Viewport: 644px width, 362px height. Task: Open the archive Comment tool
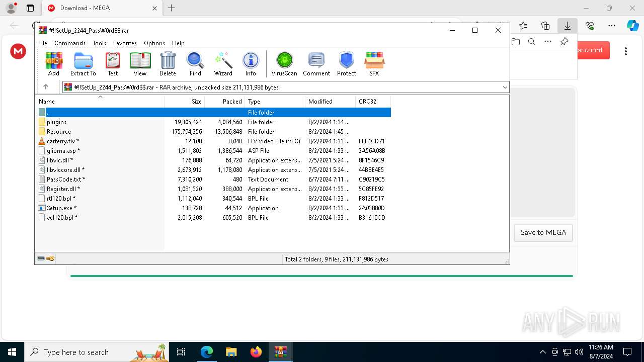pyautogui.click(x=316, y=64)
